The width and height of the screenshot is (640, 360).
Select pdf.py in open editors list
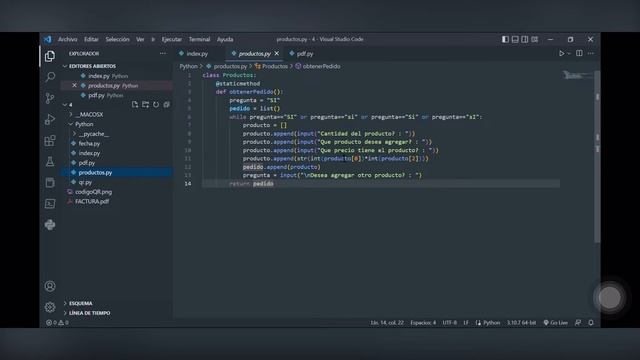[96, 95]
